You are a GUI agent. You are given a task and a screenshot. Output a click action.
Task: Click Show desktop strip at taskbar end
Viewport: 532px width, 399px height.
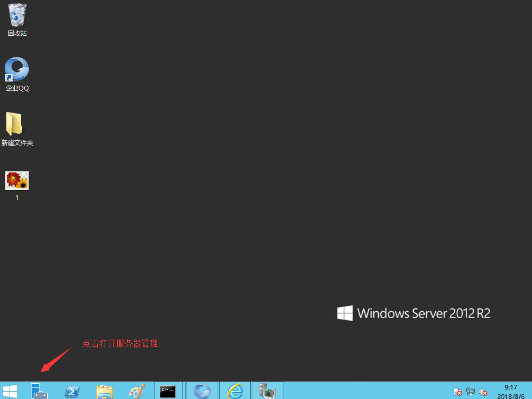pyautogui.click(x=530, y=391)
